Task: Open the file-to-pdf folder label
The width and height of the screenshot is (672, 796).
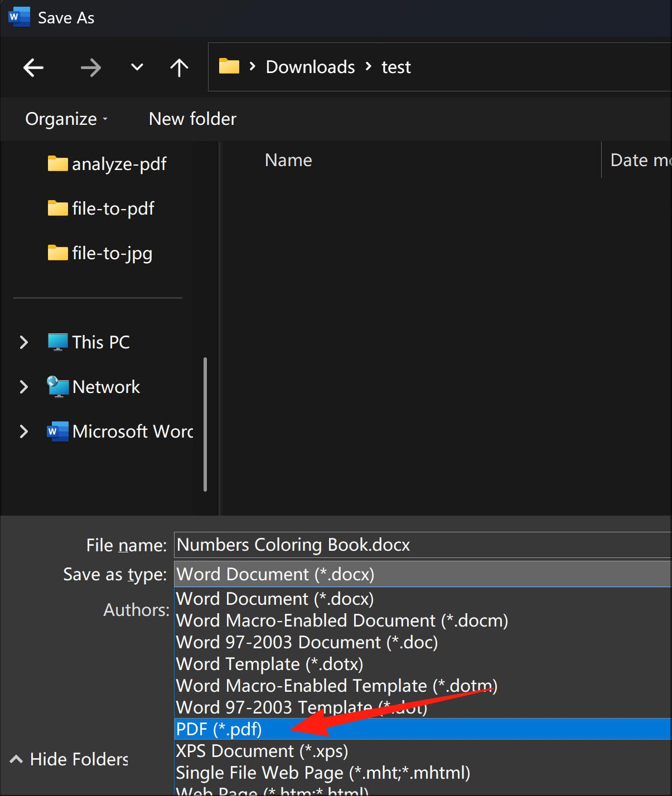Action: tap(113, 208)
